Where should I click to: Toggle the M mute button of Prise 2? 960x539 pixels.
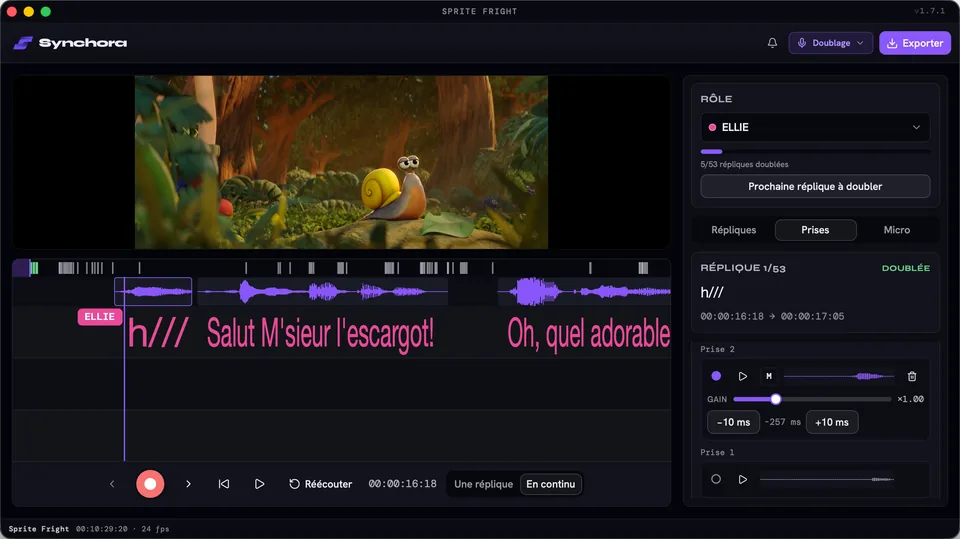(769, 376)
